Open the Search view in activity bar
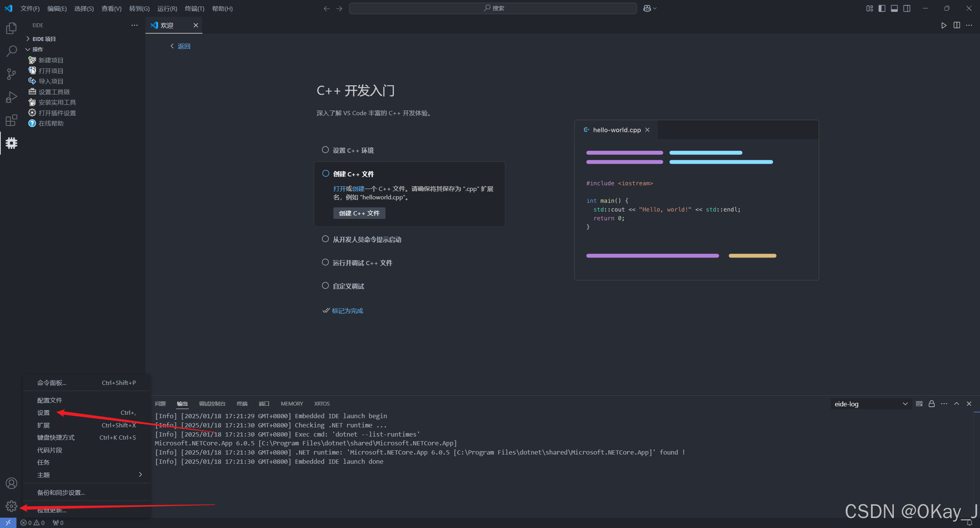Image resolution: width=980 pixels, height=528 pixels. 11,51
